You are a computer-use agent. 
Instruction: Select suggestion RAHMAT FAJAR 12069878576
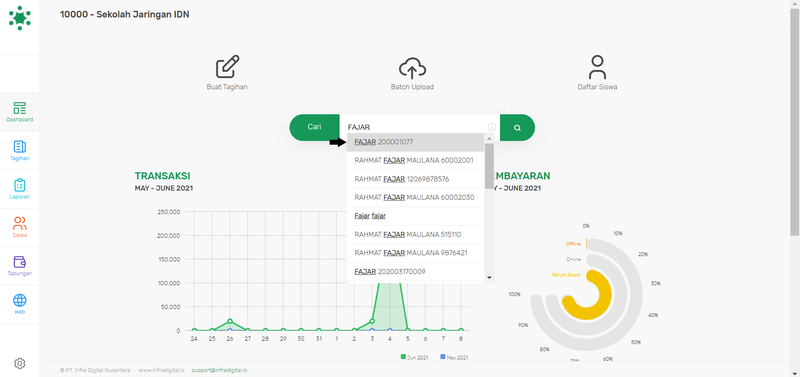415,179
